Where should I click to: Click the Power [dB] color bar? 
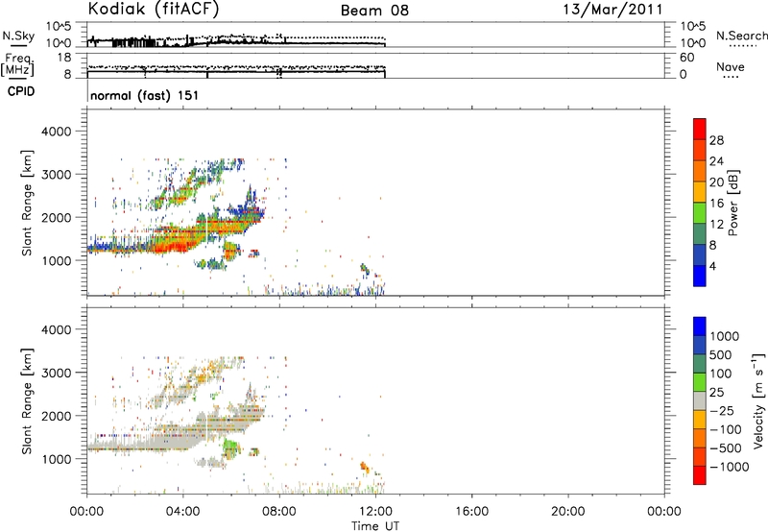[x=700, y=203]
